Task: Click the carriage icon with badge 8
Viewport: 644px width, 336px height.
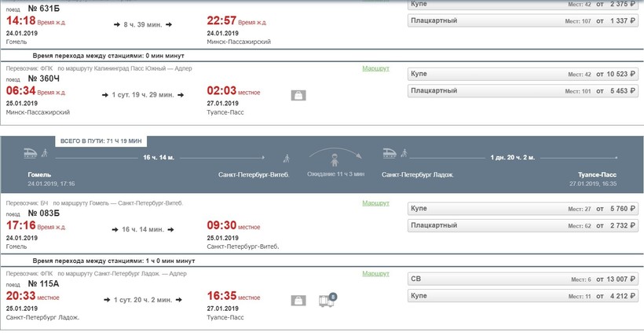Action: coord(326,299)
